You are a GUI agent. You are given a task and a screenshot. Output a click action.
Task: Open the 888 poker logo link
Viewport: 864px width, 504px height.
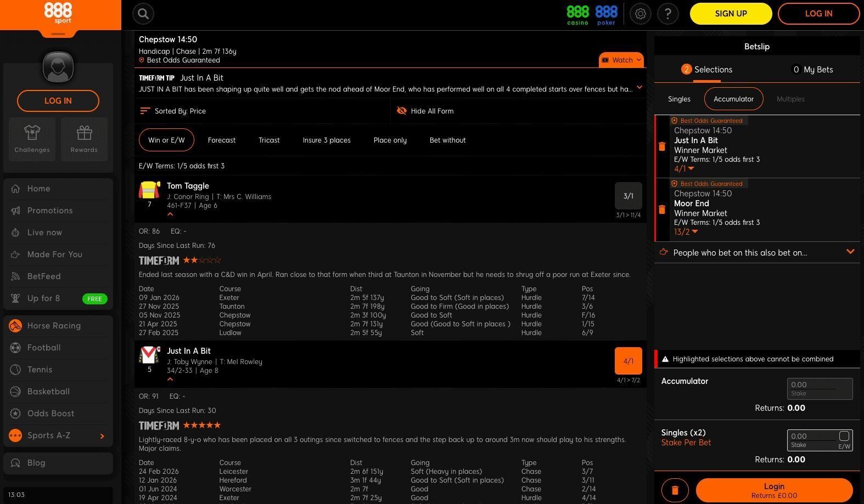click(x=606, y=15)
